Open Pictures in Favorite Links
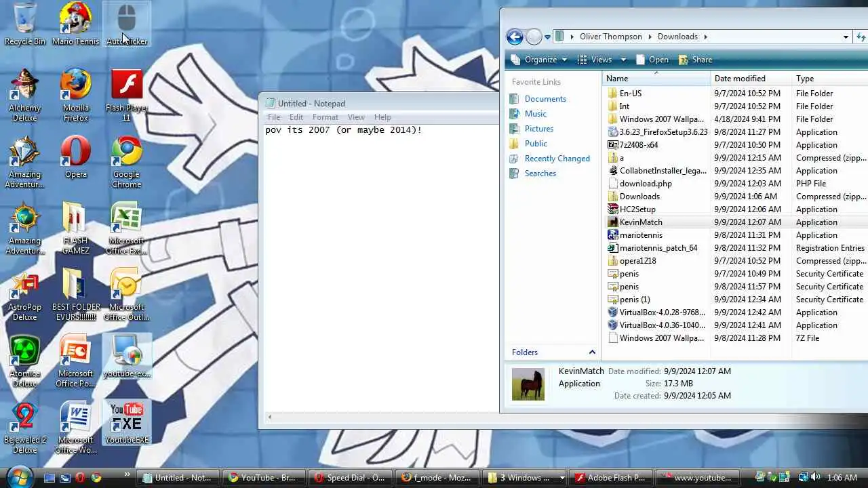Image resolution: width=868 pixels, height=488 pixels. 539,129
